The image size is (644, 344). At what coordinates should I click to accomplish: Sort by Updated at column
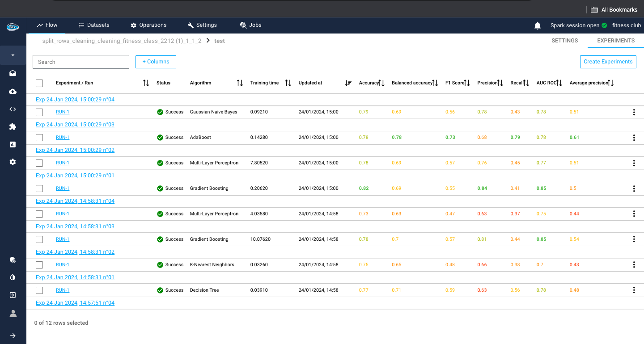pos(348,83)
